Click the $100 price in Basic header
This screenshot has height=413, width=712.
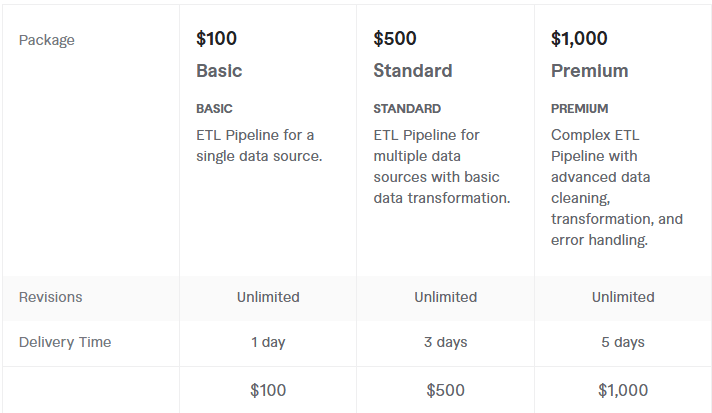click(217, 39)
